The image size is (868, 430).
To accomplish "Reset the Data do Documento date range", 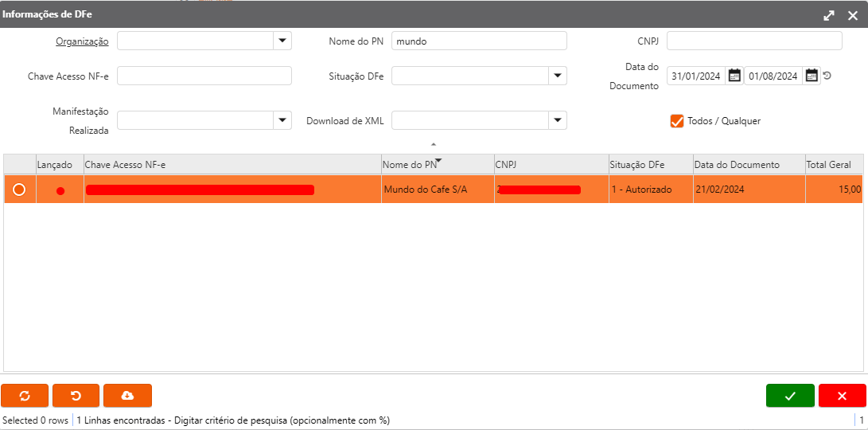I will click(x=827, y=76).
